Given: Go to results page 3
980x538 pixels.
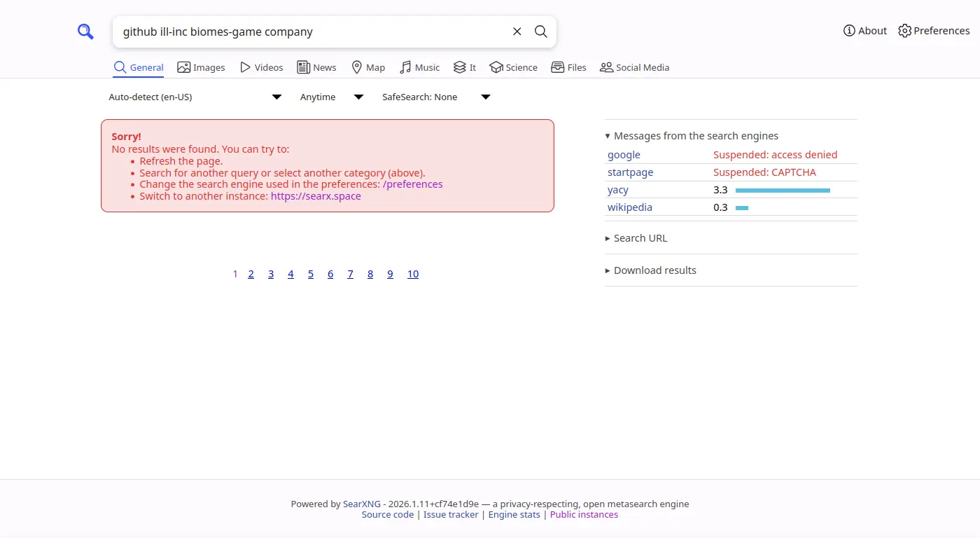Looking at the screenshot, I should pos(271,274).
